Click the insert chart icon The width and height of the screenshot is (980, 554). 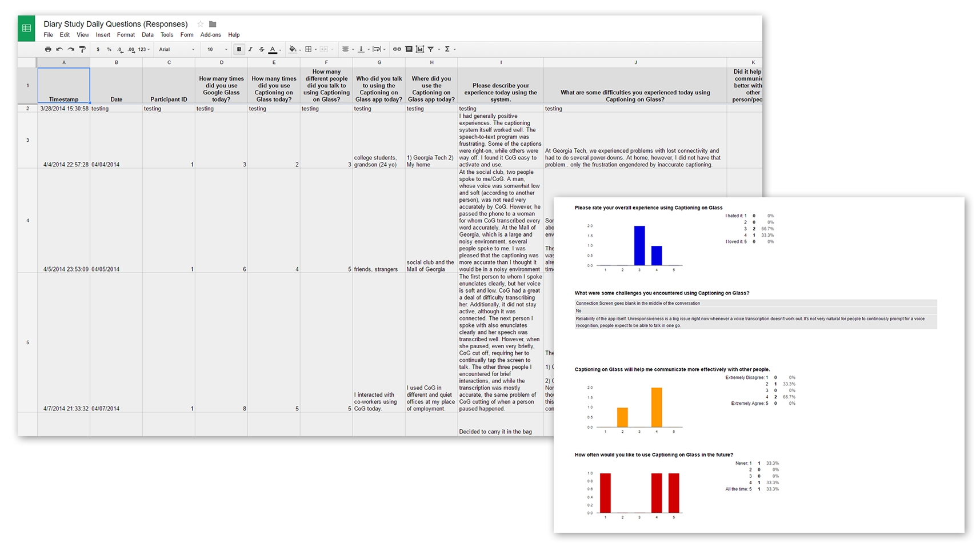point(420,49)
